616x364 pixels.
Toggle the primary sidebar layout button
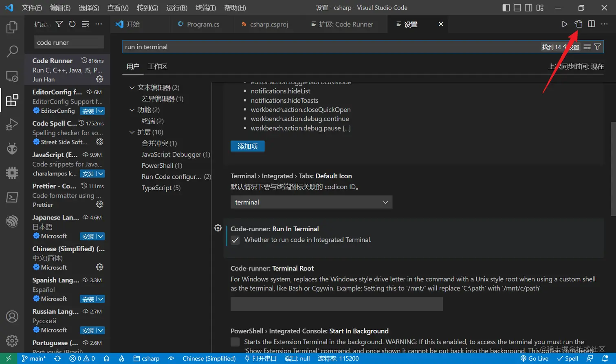pos(506,8)
